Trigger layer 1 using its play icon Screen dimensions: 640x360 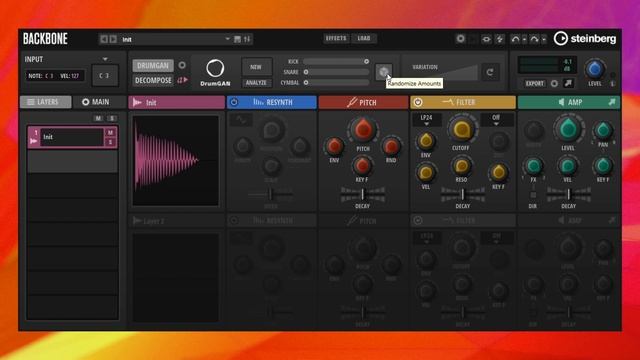pyautogui.click(x=33, y=141)
